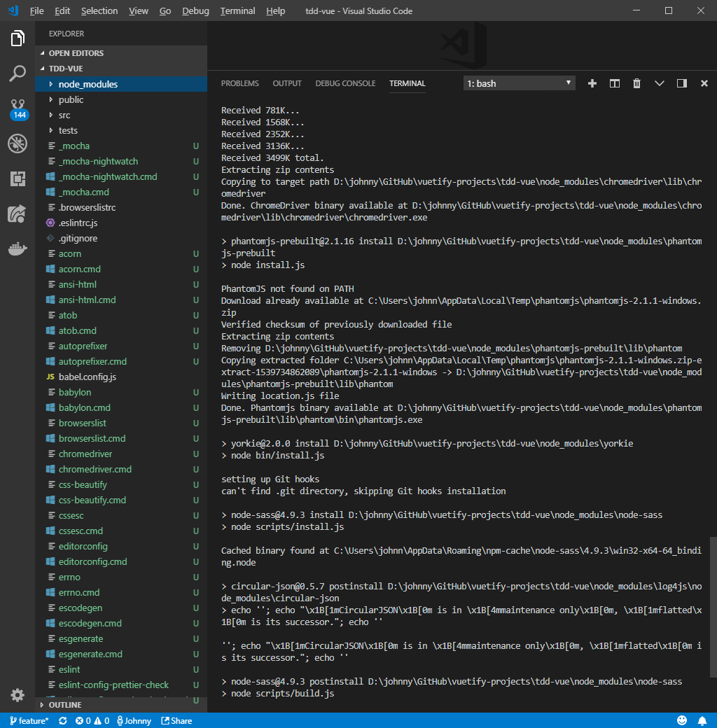Image resolution: width=717 pixels, height=728 pixels.
Task: Select the TERMINAL tab
Action: click(408, 83)
